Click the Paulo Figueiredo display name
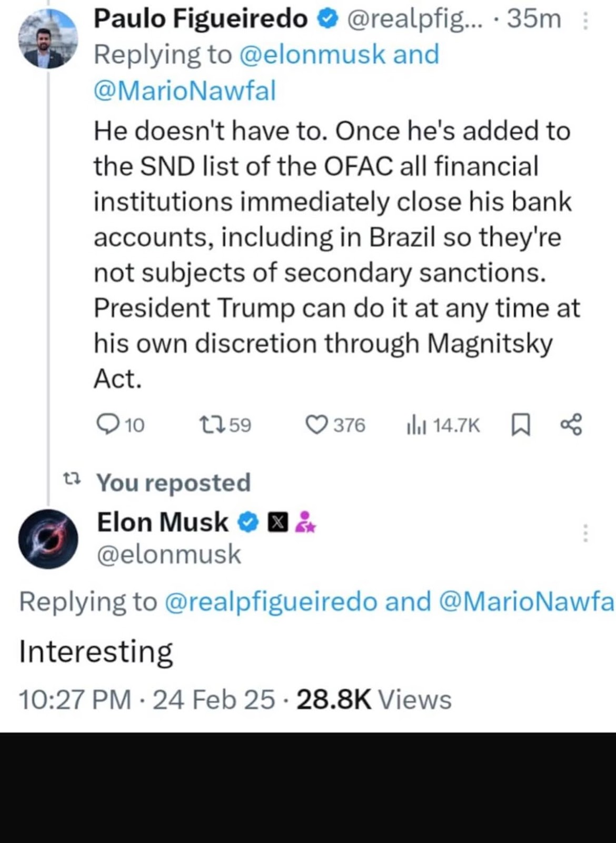The image size is (616, 843). 201,19
